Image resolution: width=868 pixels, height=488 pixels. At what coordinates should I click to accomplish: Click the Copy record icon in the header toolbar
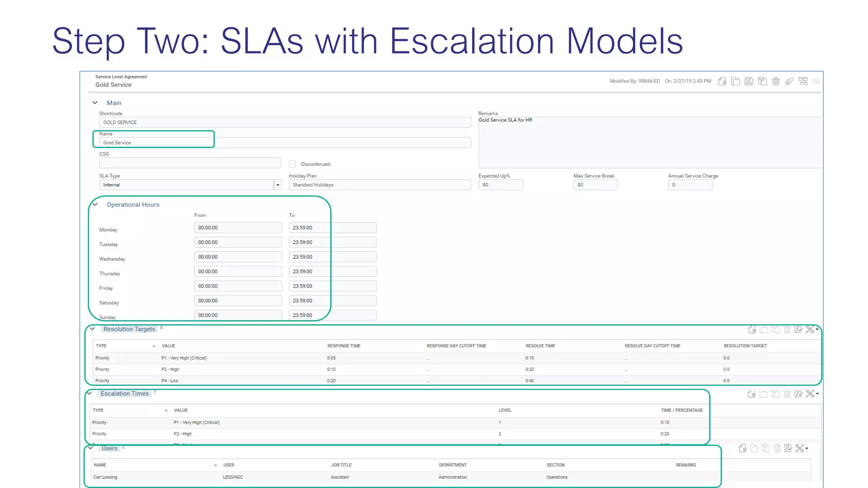coord(762,81)
